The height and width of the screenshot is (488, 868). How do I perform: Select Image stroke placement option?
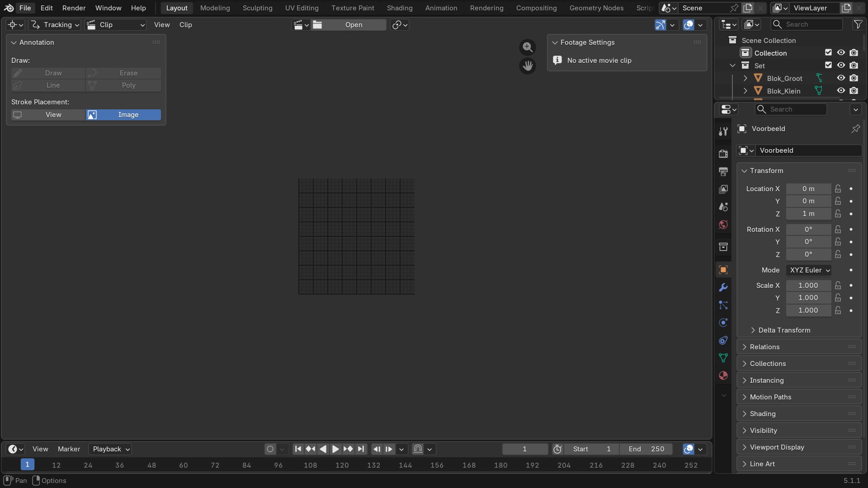tap(123, 115)
